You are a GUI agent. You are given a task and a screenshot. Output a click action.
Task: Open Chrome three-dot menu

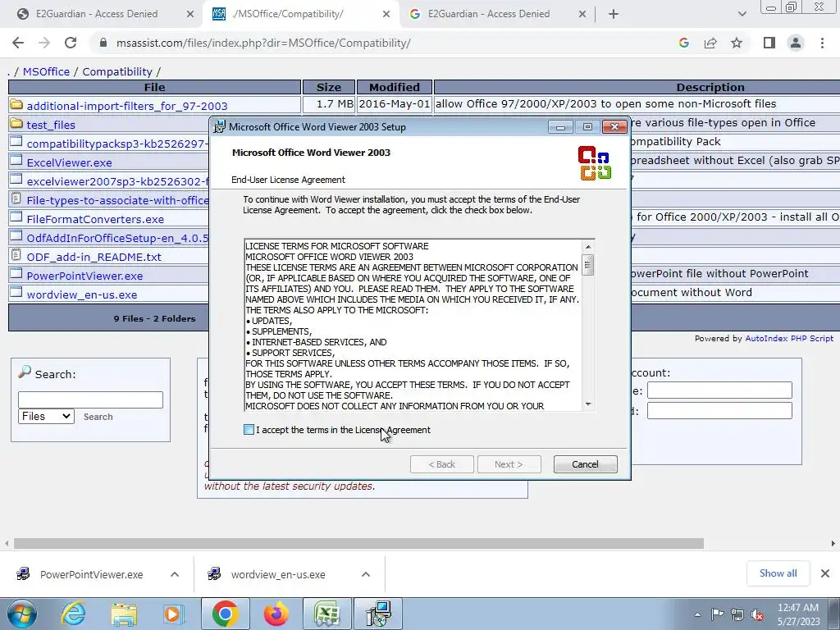pos(822,43)
